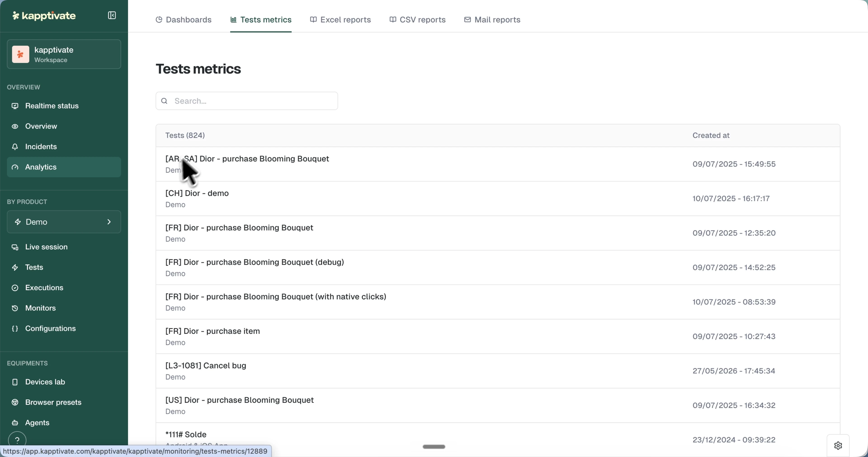Open [US] Dior - purchase Blooming Bouquet
This screenshot has height=457, width=868.
coord(498,405)
